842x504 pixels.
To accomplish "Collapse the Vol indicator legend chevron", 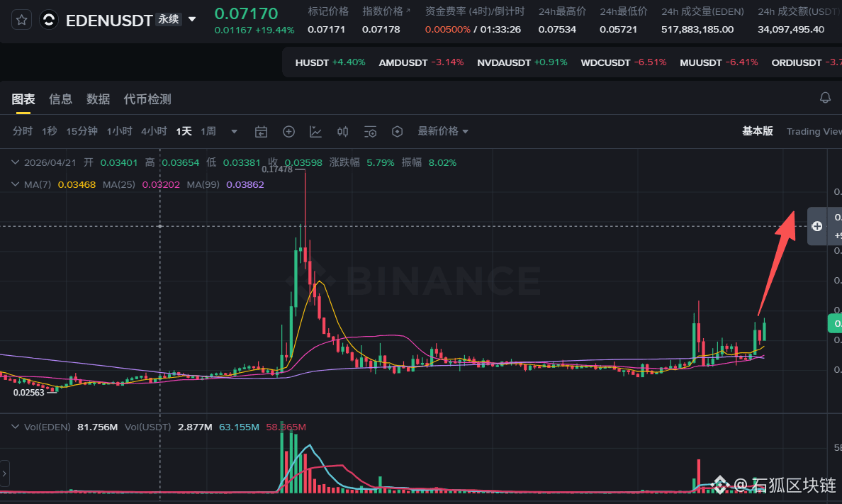I will 15,427.
